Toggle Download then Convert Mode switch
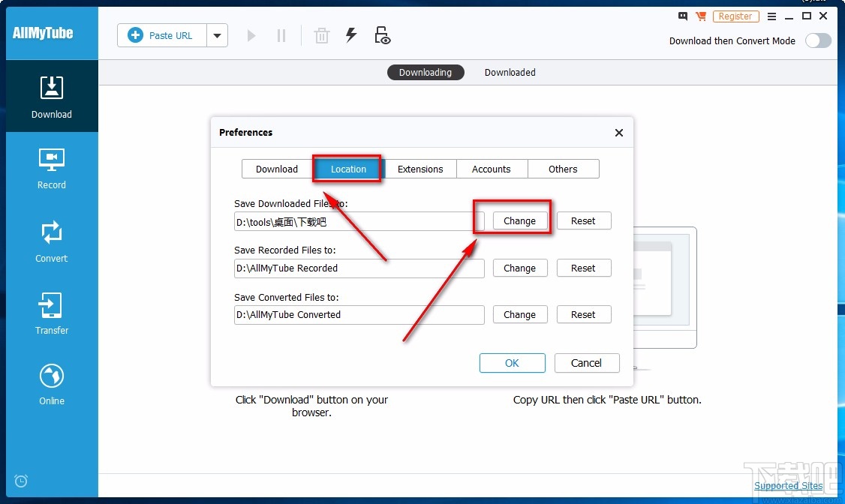Screen dimensions: 845x504 click(818, 41)
